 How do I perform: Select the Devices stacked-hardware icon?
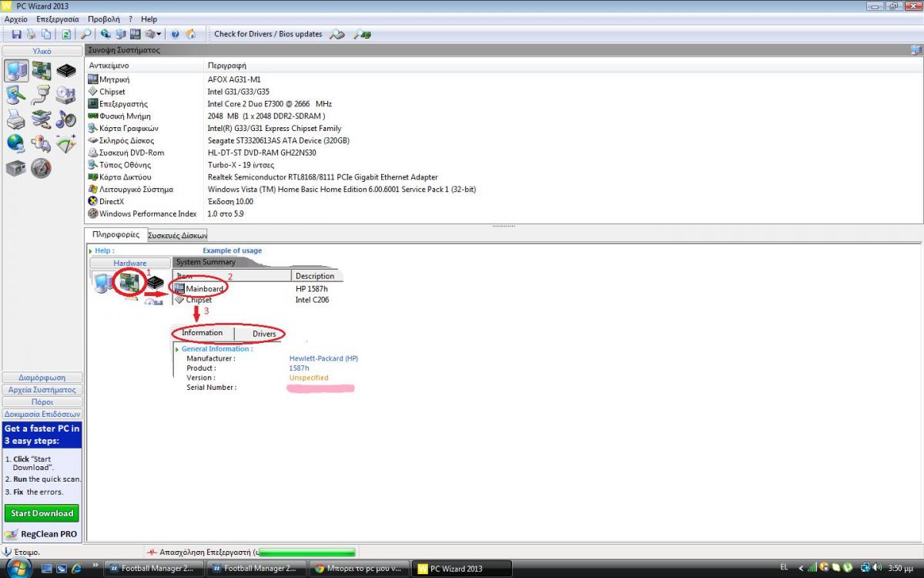(x=42, y=119)
